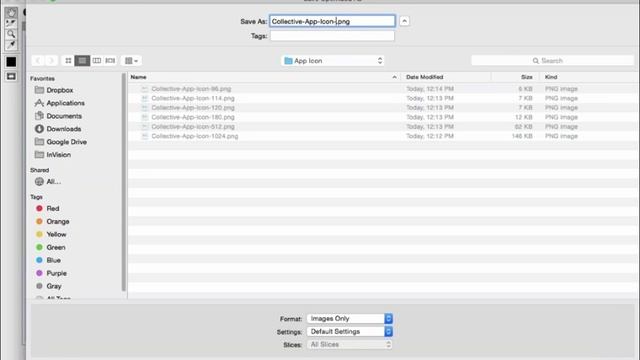This screenshot has height=360, width=640.
Task: Switch to column view mode
Action: [96, 61]
